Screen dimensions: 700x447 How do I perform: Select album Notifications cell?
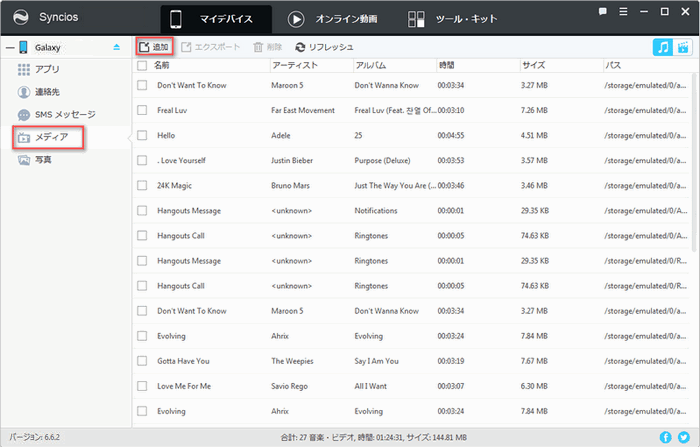376,210
